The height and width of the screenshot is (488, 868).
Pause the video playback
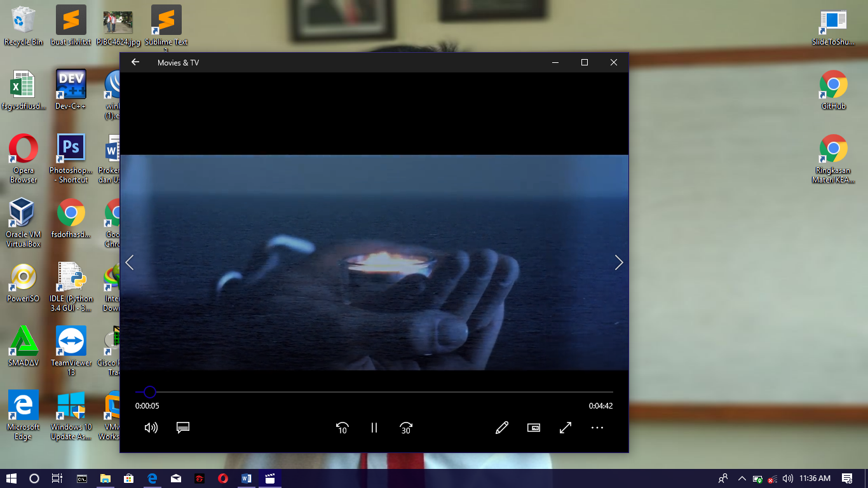click(374, 428)
